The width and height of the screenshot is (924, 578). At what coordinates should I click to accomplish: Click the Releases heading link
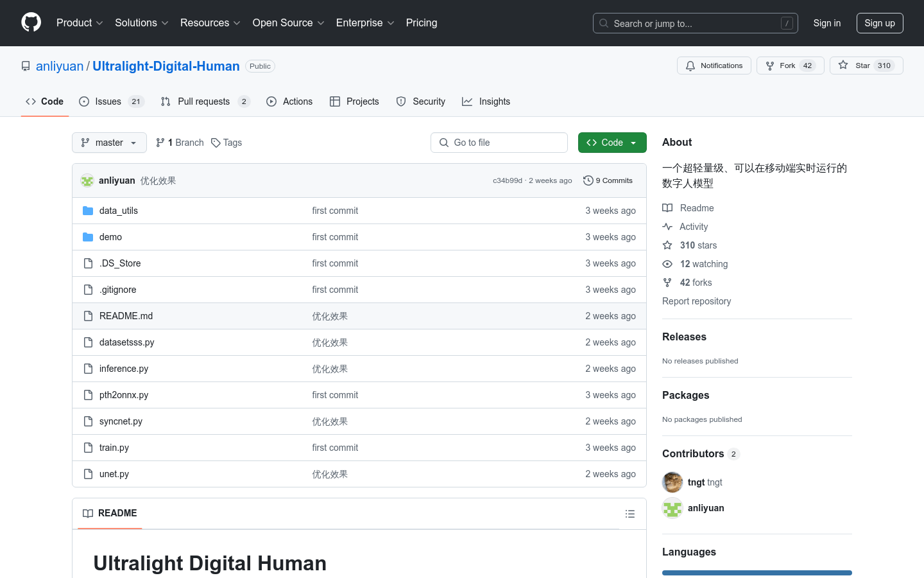pyautogui.click(x=684, y=337)
